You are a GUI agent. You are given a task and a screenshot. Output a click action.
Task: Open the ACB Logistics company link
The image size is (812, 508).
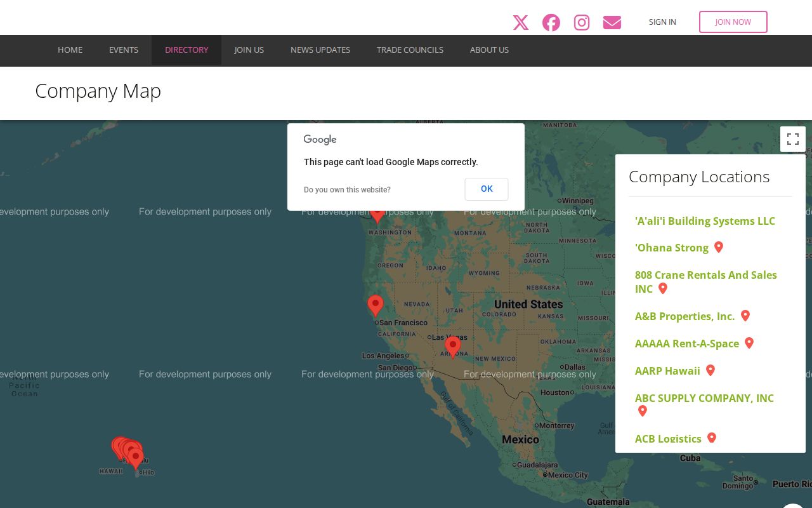click(668, 439)
